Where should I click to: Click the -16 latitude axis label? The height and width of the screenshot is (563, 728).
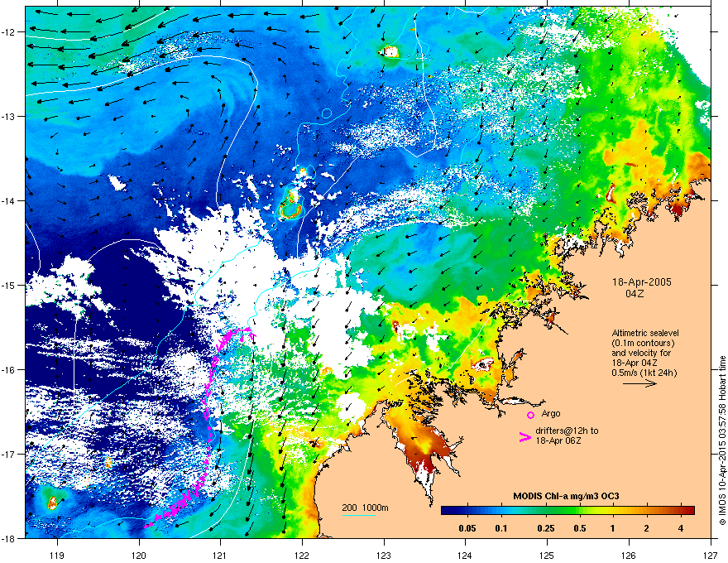(9, 370)
